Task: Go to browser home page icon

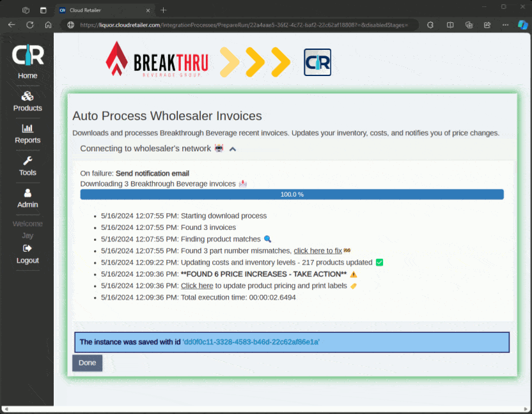Action: (x=48, y=25)
